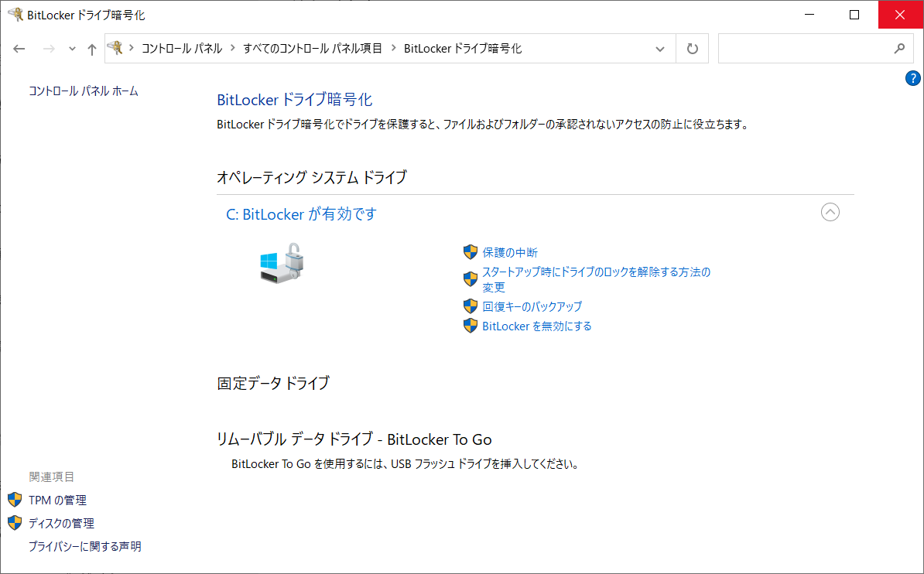Click the help question mark icon

[913, 78]
